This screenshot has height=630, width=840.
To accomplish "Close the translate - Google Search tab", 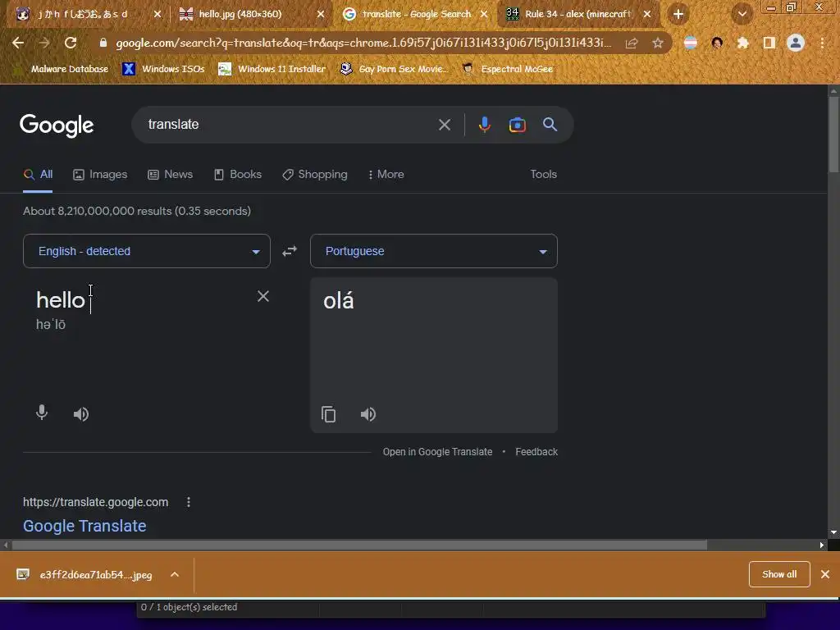I will 484,15.
